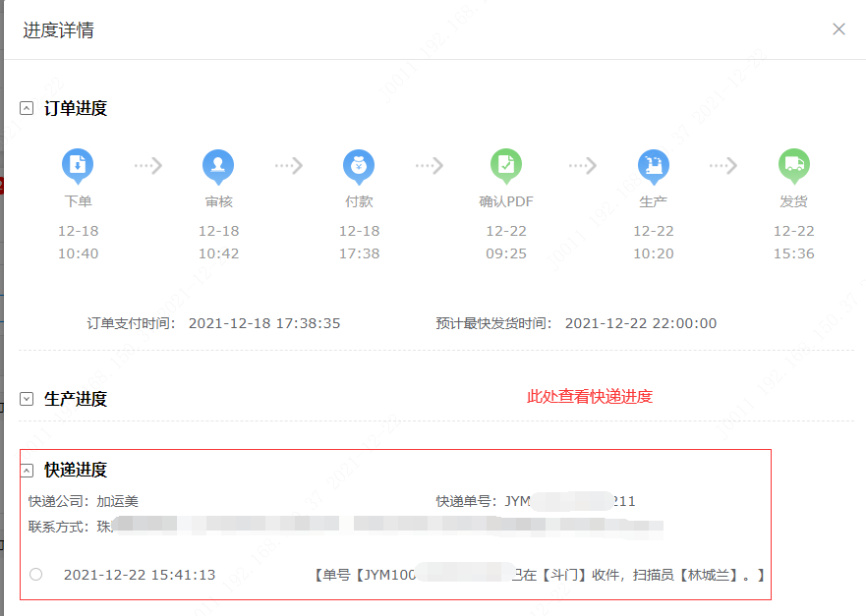The image size is (866, 616).
Task: Collapse the 快递进度 section
Action: point(27,471)
